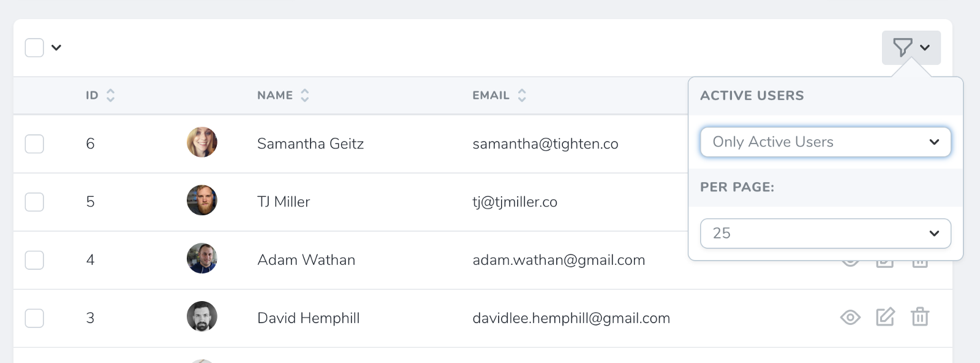Change the per page value of 25
The height and width of the screenshot is (363, 980).
(x=825, y=234)
